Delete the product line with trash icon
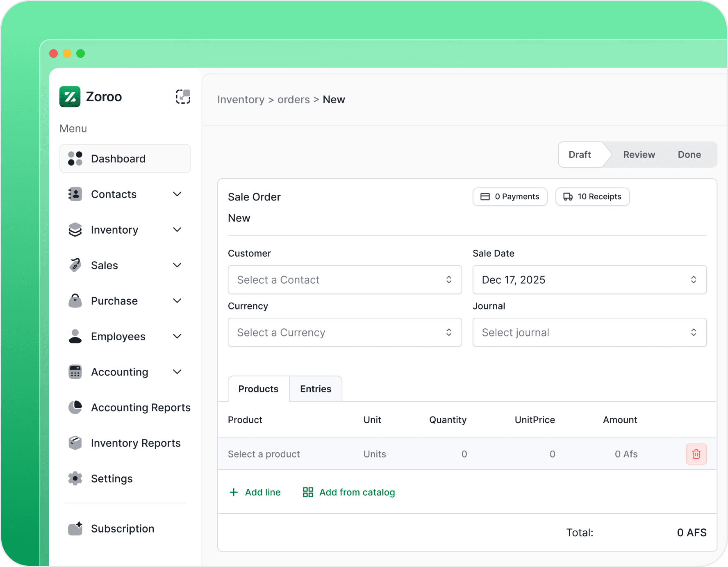Screen dimensions: 728x567 pyautogui.click(x=696, y=454)
